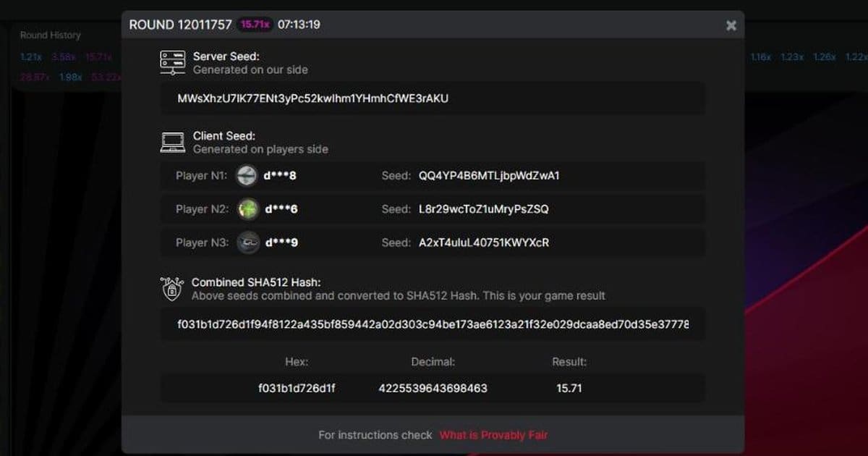This screenshot has width=868, height=456.
Task: Click the combined SHA512 hash string
Action: click(433, 324)
